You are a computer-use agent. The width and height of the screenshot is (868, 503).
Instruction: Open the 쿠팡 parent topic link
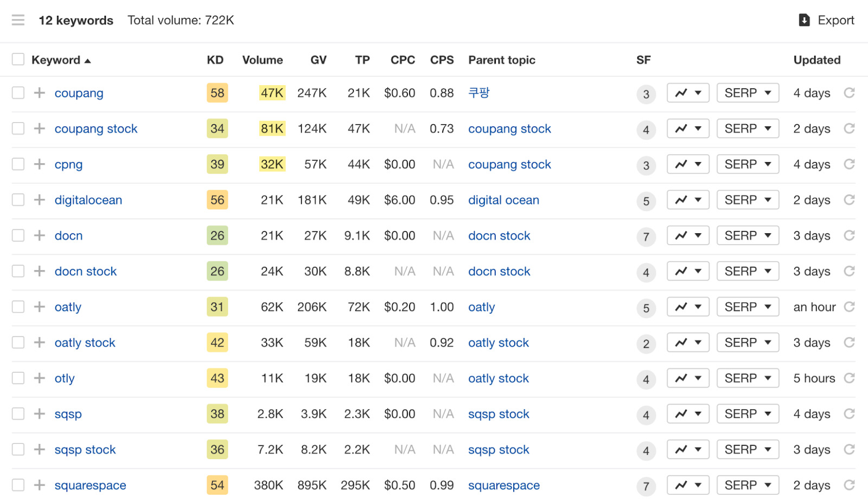pyautogui.click(x=478, y=93)
